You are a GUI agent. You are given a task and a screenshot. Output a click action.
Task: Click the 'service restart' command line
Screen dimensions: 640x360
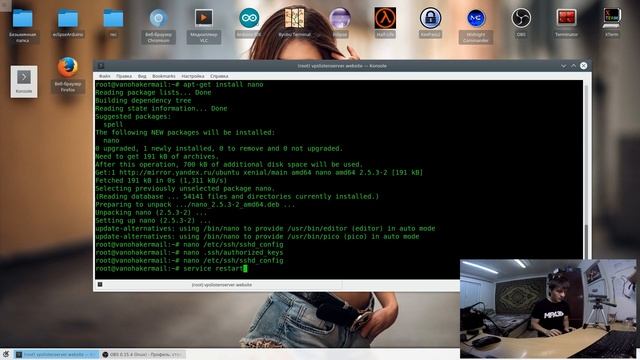(x=171, y=269)
